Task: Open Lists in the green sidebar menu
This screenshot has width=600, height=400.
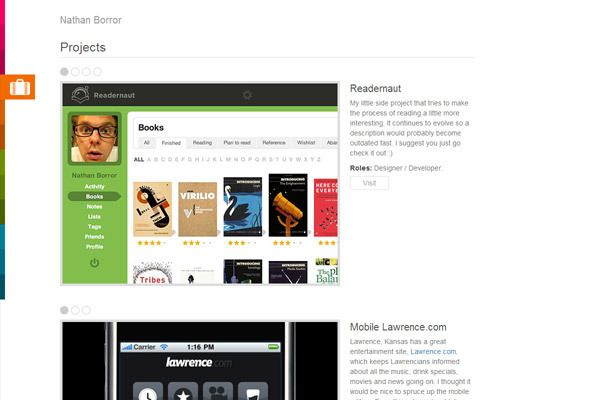Action: click(x=95, y=217)
